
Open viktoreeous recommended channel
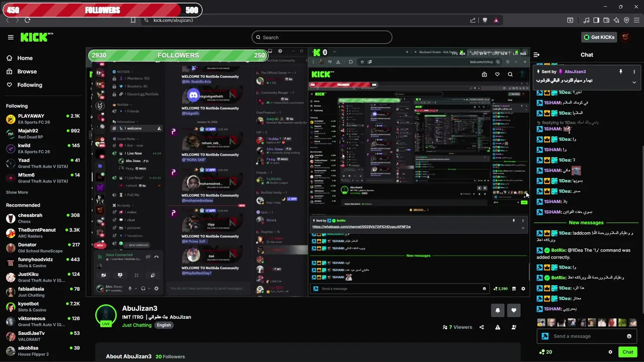tap(43, 321)
